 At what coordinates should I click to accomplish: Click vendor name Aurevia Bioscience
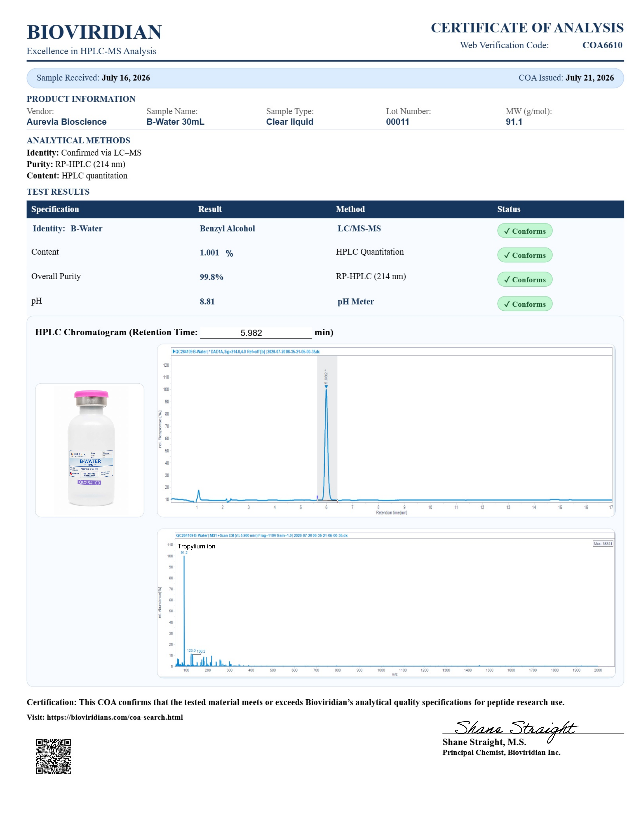(66, 122)
